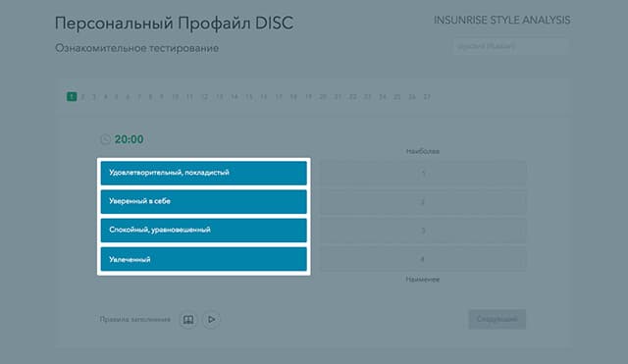Viewport: 628px width, 364px height.
Task: Select 'Удовлетворительный, покладистый' option
Action: (204, 173)
